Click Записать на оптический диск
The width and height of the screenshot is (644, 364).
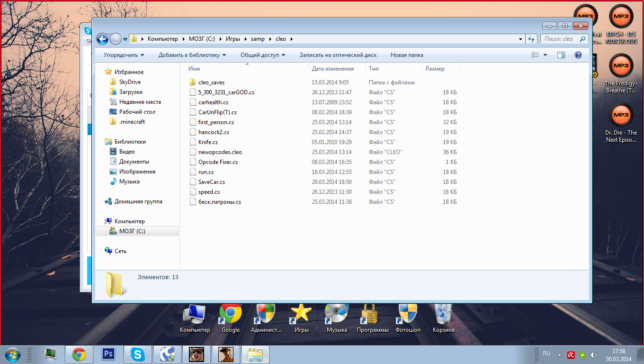tap(338, 55)
